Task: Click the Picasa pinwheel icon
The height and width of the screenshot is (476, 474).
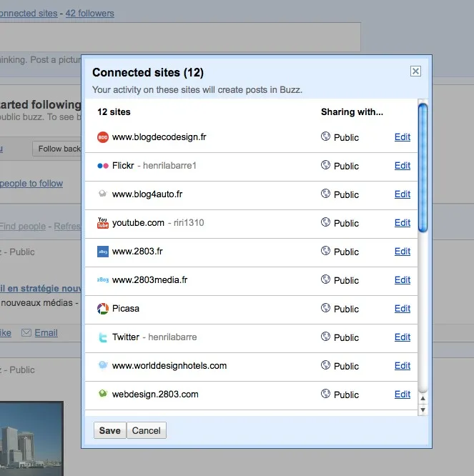Action: tap(103, 309)
